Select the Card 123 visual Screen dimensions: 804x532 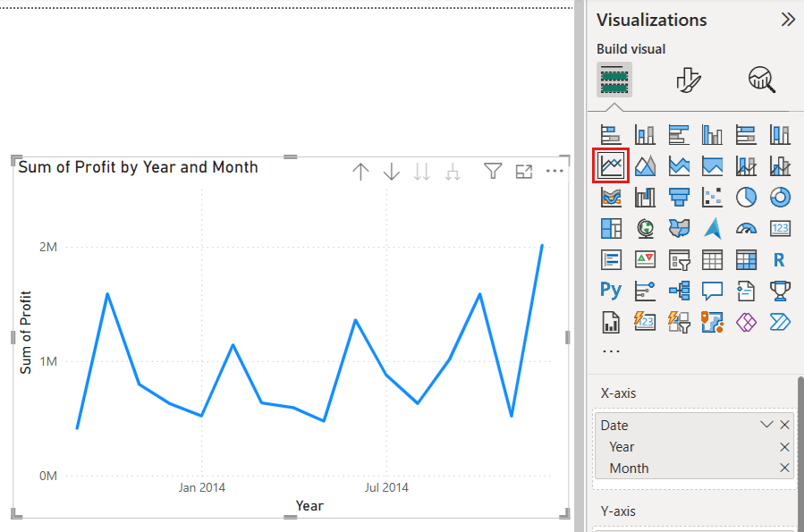point(780,229)
